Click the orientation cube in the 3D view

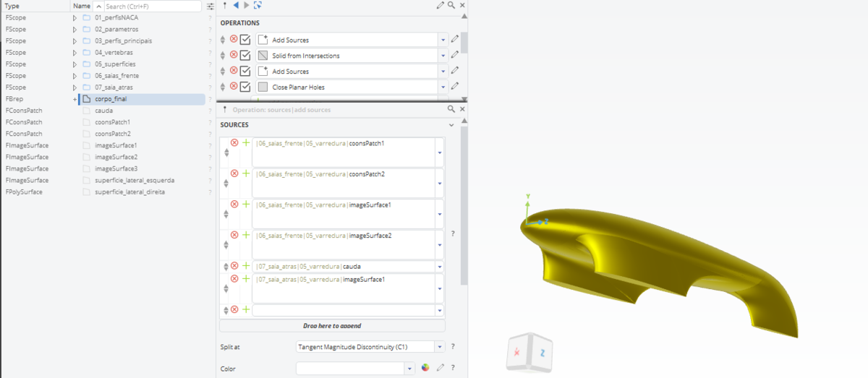coord(529,354)
